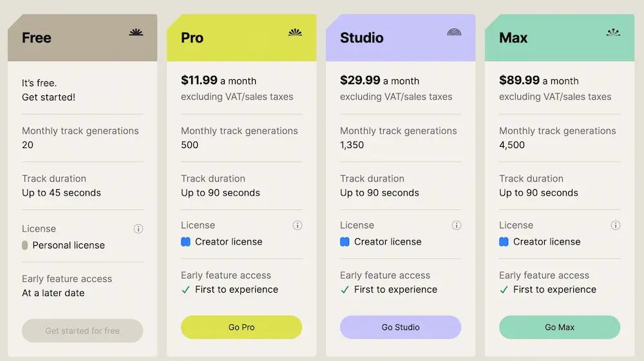Click blue Creator license badge in Pro plan
Screen dimensions: 644x361
185,241
